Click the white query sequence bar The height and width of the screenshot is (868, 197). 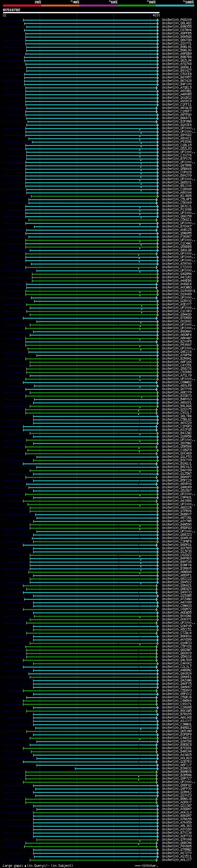point(81,13)
